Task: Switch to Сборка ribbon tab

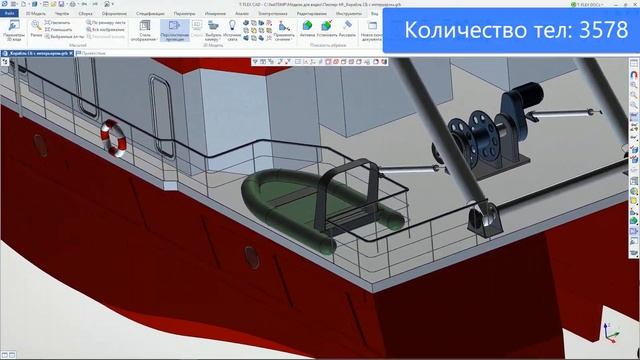Action: (x=85, y=13)
